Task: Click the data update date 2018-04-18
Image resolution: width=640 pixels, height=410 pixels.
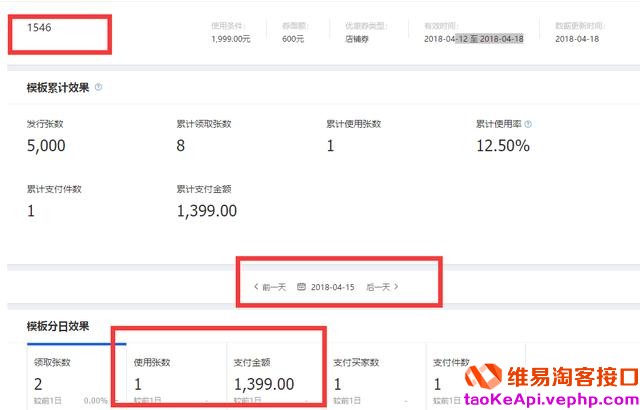Action: [x=577, y=39]
